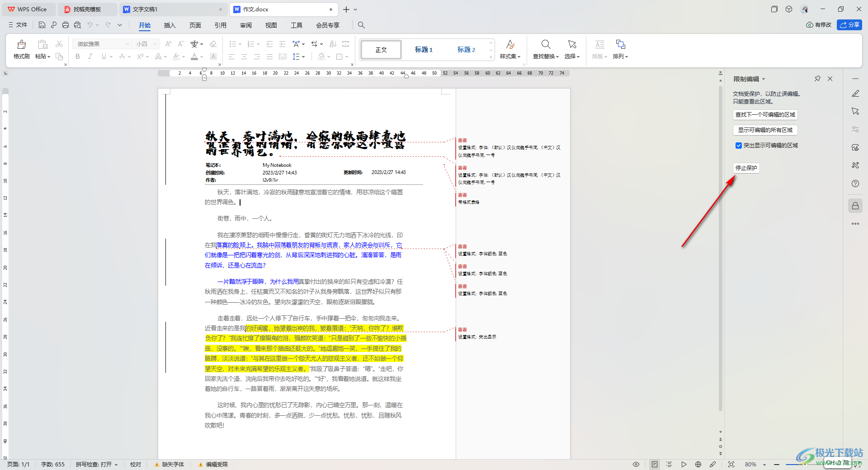
Task: Expand the styles gallery more arrow
Action: (x=491, y=57)
